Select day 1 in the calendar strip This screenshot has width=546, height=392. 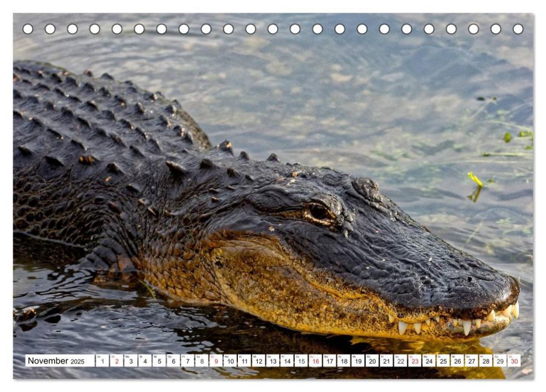pos(102,361)
